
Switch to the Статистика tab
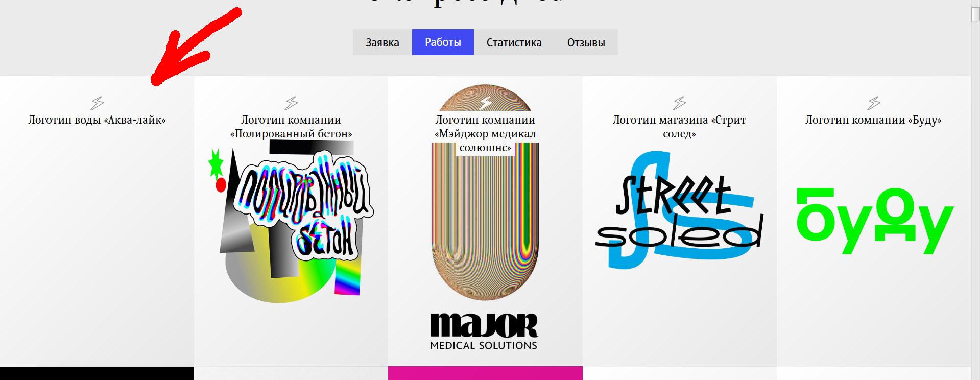pos(514,42)
